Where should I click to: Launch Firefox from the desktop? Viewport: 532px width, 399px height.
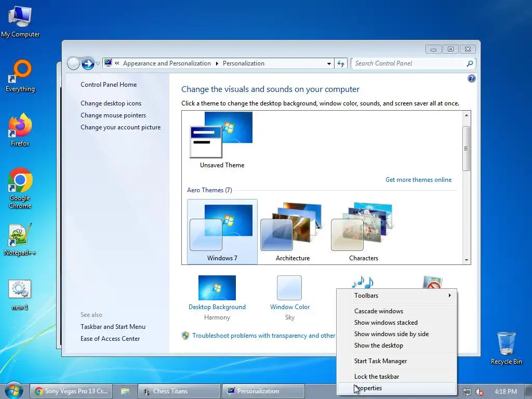click(20, 129)
